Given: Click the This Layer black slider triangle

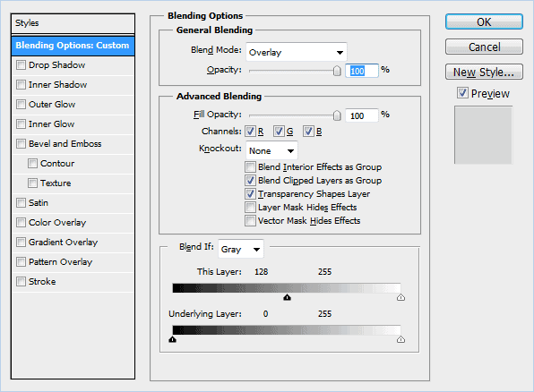Looking at the screenshot, I should click(287, 297).
